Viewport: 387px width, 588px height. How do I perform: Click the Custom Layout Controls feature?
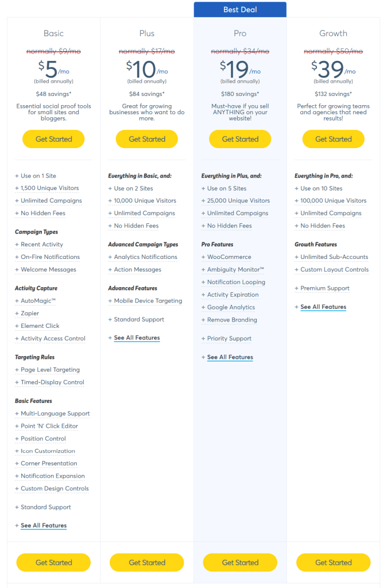(x=332, y=269)
